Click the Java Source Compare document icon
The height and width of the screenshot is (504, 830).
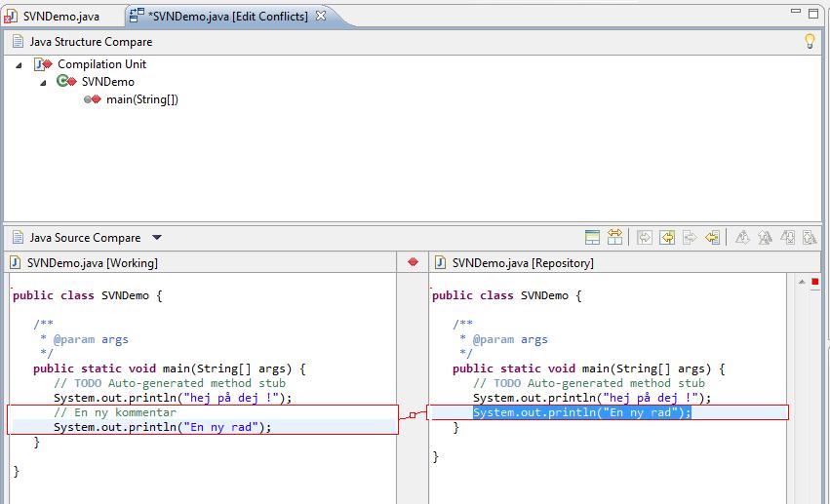[18, 238]
